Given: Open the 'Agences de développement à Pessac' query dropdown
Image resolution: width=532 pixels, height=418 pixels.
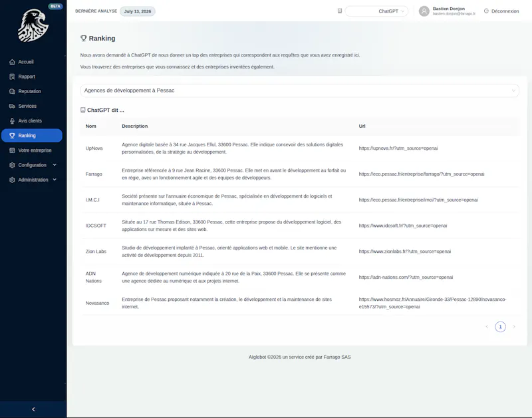Looking at the screenshot, I should (x=299, y=91).
